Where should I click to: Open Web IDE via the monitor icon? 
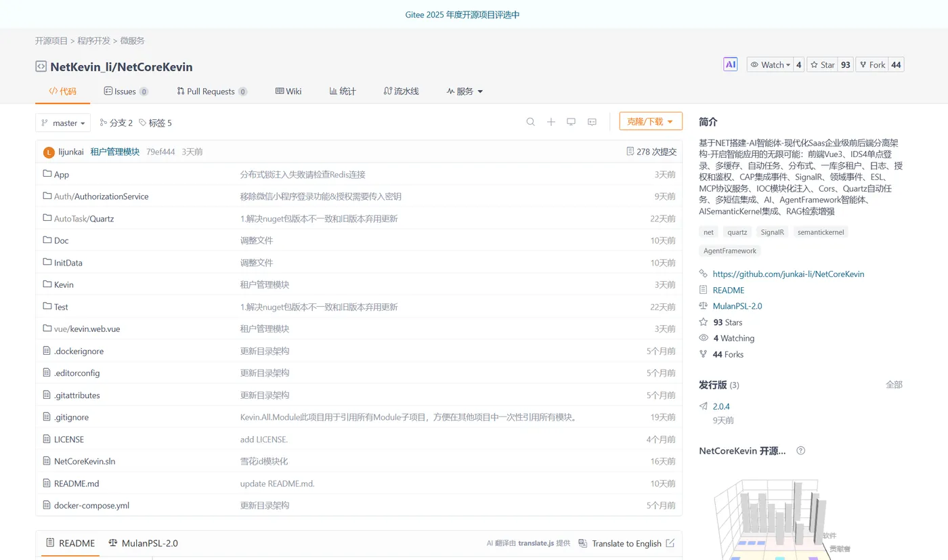tap(571, 121)
